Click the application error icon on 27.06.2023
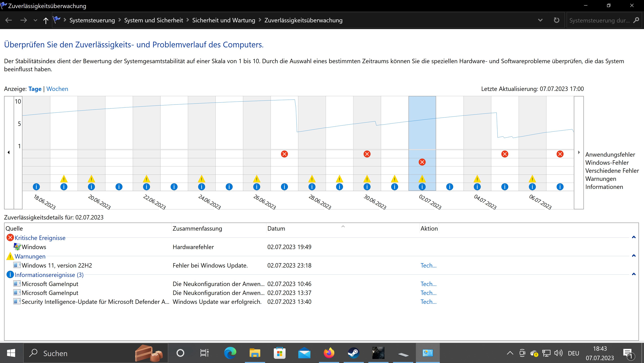Screen dimensions: 644x363 [x=284, y=154]
